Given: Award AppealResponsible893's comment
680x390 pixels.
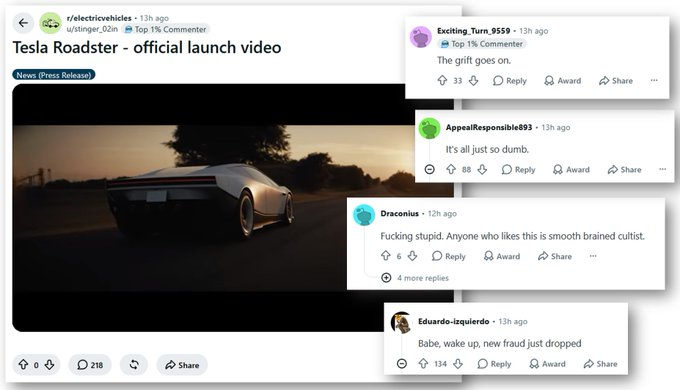Looking at the screenshot, I should click(571, 170).
